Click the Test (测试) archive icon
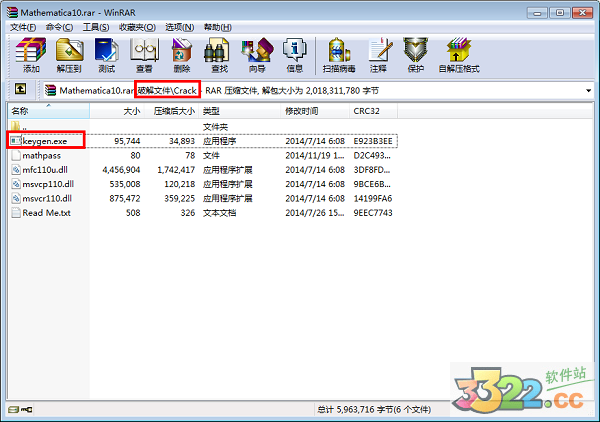600x422 pixels. coord(106,50)
